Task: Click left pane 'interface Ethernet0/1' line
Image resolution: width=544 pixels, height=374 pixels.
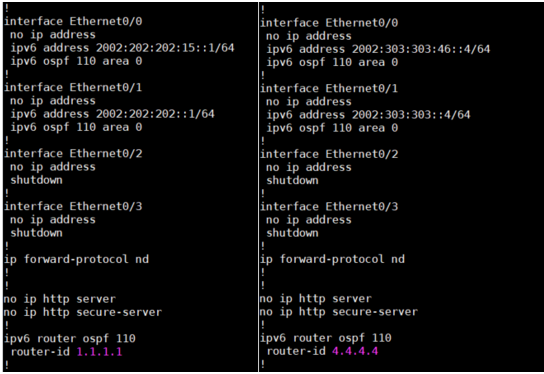Action: coord(73,87)
